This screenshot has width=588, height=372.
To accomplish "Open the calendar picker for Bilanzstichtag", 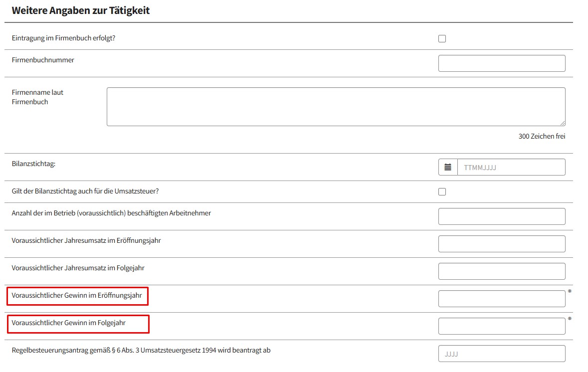I will (x=448, y=167).
